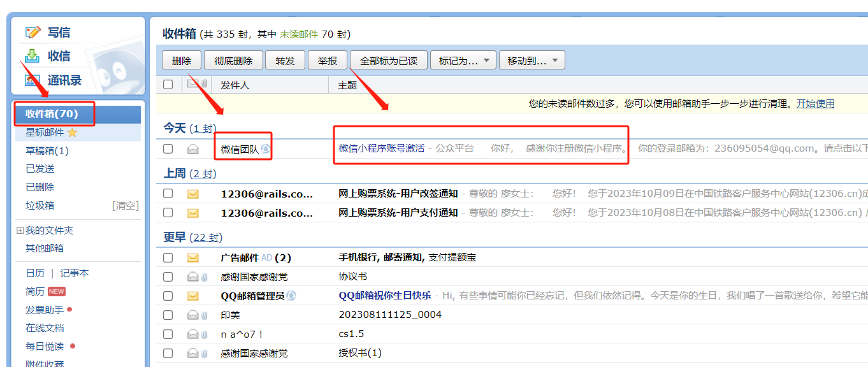Open the 通讯录 contacts book icon

(x=31, y=80)
